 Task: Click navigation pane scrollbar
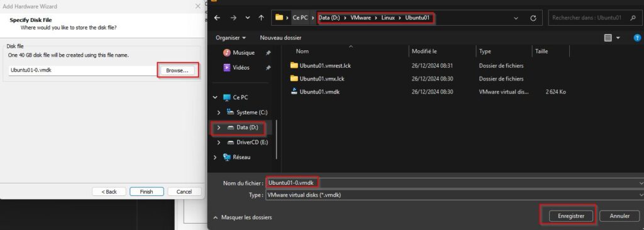click(277, 140)
